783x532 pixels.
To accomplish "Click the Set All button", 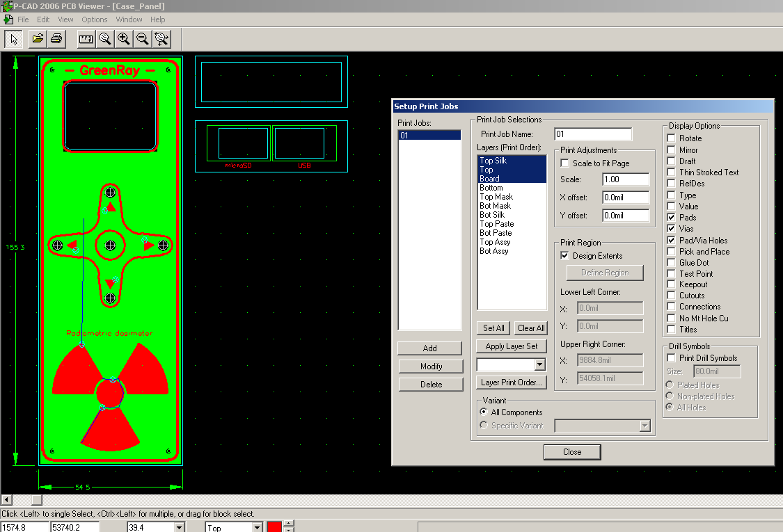I will [x=493, y=328].
